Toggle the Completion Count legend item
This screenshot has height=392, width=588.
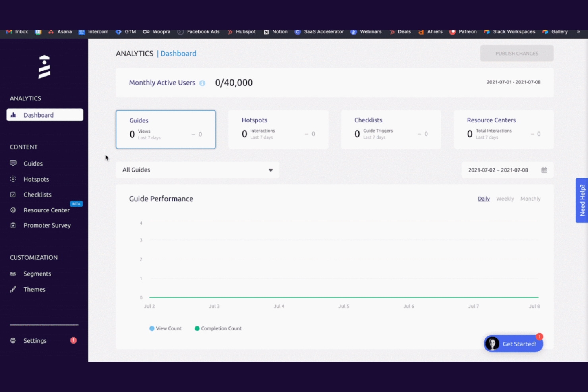coord(218,328)
